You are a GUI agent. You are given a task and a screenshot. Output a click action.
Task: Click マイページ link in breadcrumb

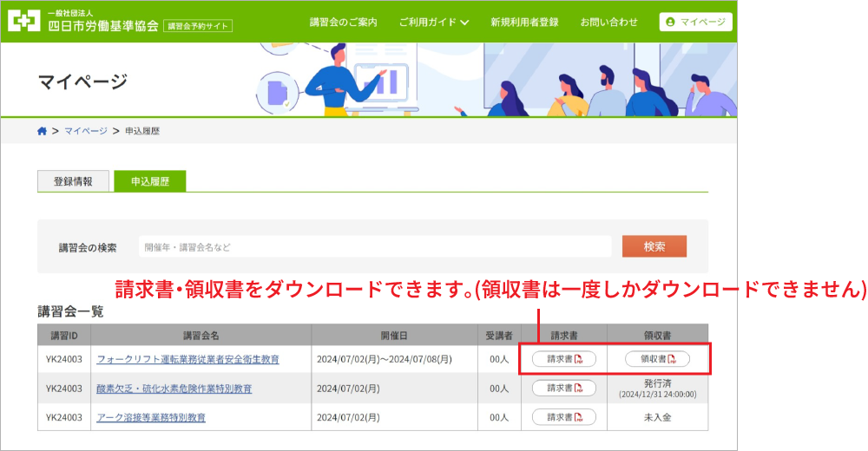(x=86, y=131)
